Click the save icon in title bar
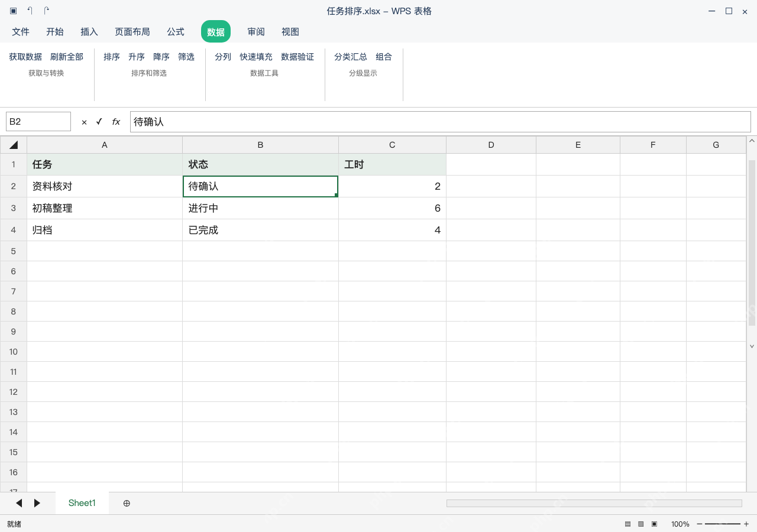 [x=13, y=11]
